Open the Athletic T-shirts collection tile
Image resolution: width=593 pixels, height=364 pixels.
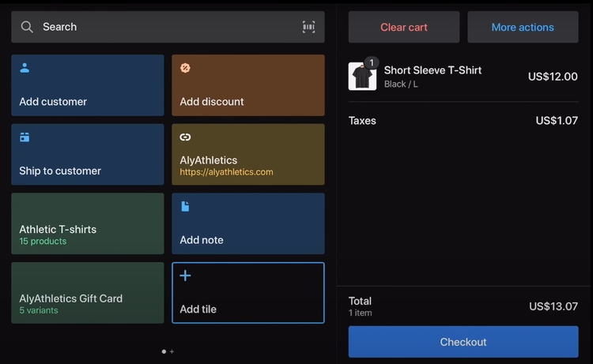(88, 223)
